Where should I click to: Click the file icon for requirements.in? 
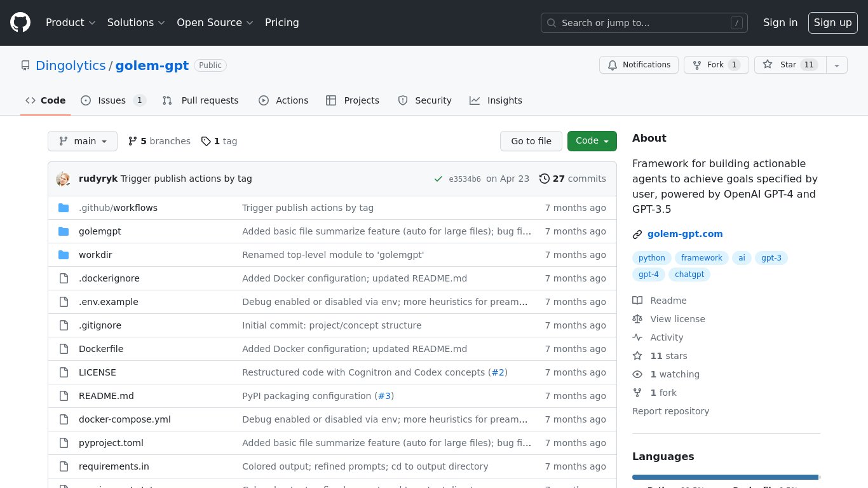coord(64,466)
